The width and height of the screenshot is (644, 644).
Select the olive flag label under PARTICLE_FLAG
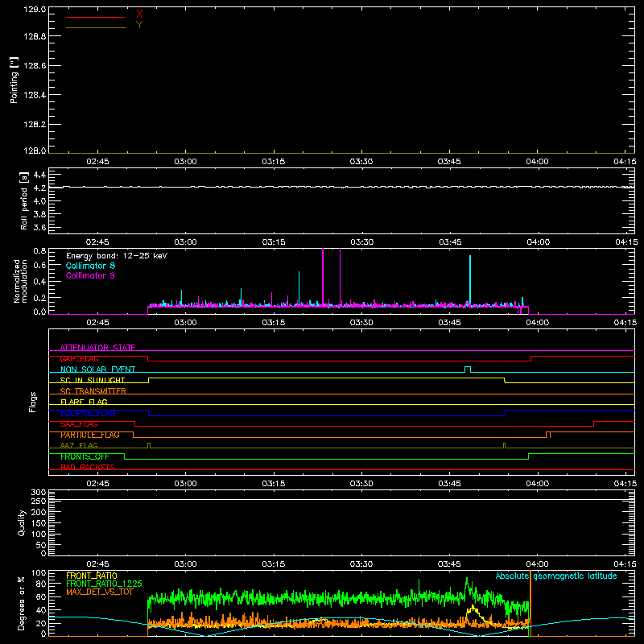[79, 445]
